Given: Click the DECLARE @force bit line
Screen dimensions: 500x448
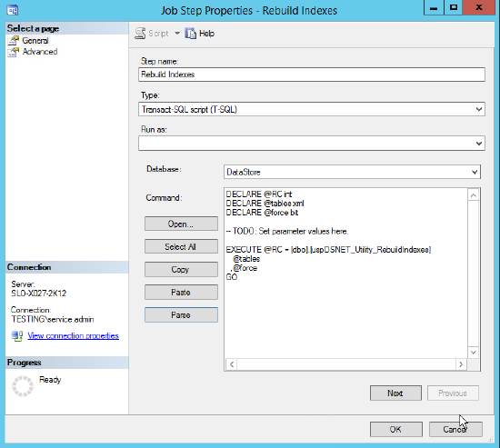Looking at the screenshot, I should click(x=262, y=213).
